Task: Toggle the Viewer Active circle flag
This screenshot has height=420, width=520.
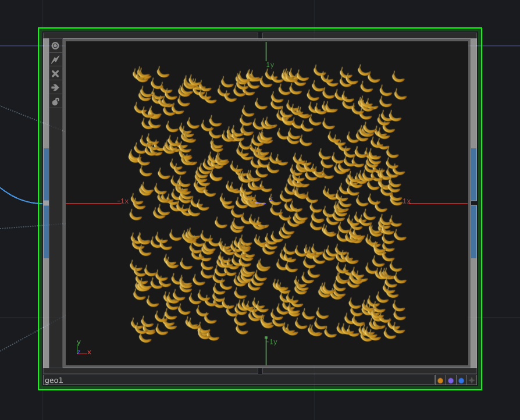Action: tap(55, 45)
